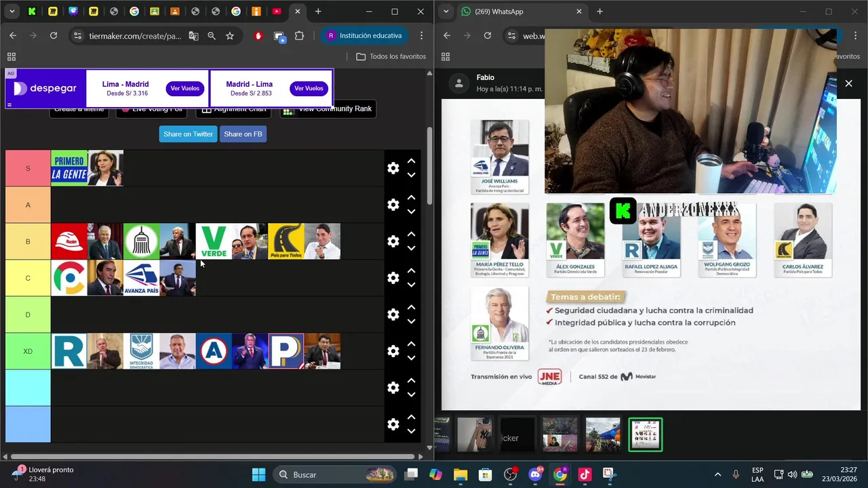Reload the WhatsApp window page
This screenshot has width=868, height=488.
[x=488, y=36]
